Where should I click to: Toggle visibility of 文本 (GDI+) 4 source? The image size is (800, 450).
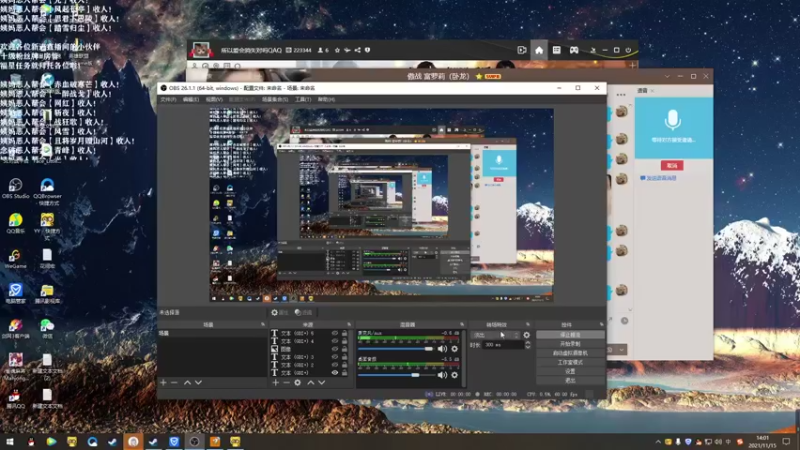pyautogui.click(x=335, y=341)
